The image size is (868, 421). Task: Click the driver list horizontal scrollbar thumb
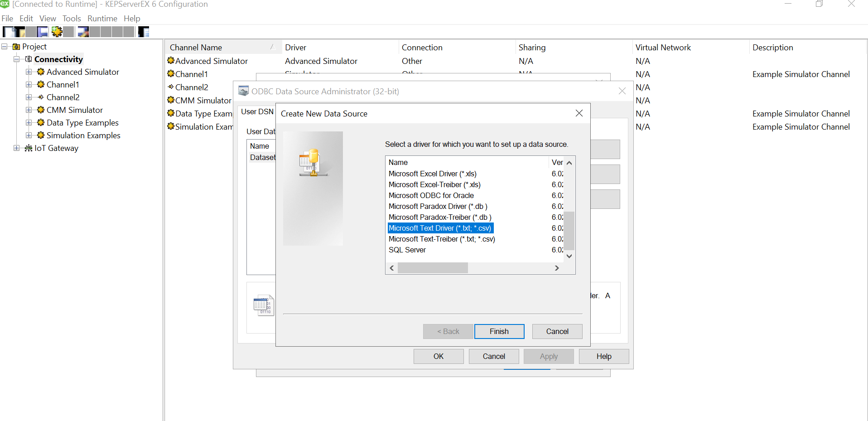[x=433, y=268]
